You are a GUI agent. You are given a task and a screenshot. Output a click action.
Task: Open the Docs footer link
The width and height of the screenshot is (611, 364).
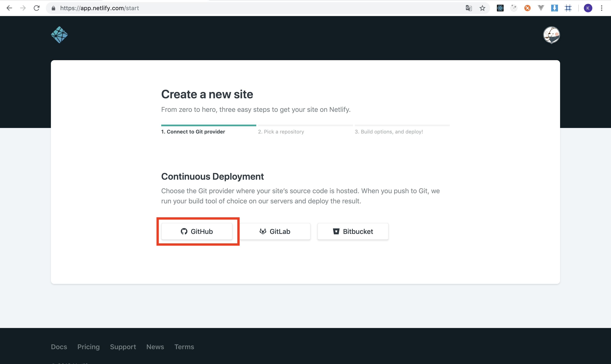[x=59, y=347]
